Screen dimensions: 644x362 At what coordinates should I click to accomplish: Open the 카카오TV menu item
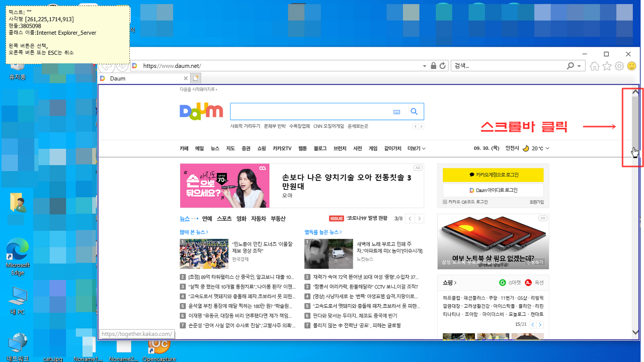[x=282, y=148]
